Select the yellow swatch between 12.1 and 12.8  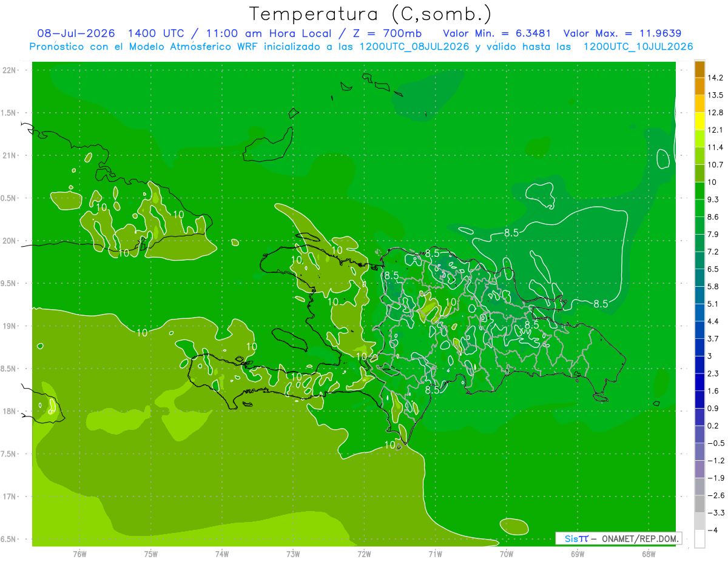point(699,121)
